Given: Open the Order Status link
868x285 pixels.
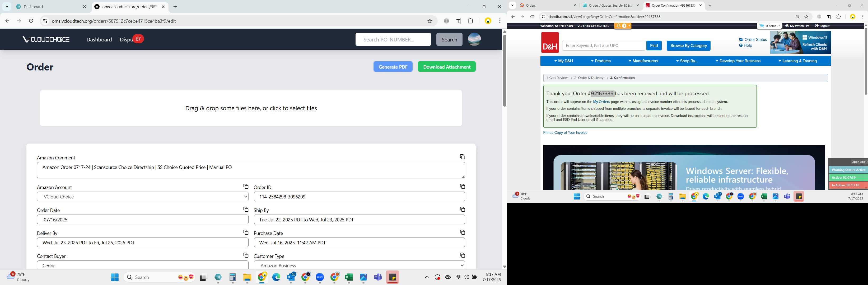Looking at the screenshot, I should click(753, 39).
